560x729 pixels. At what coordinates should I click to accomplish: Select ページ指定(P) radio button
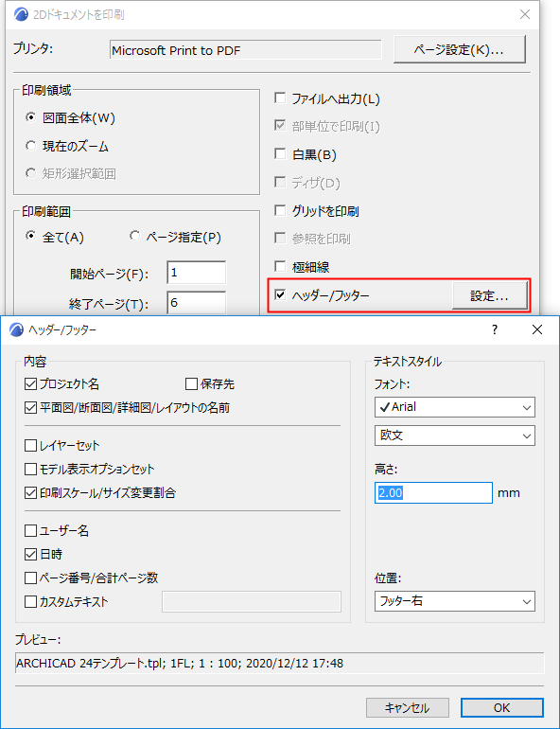134,236
